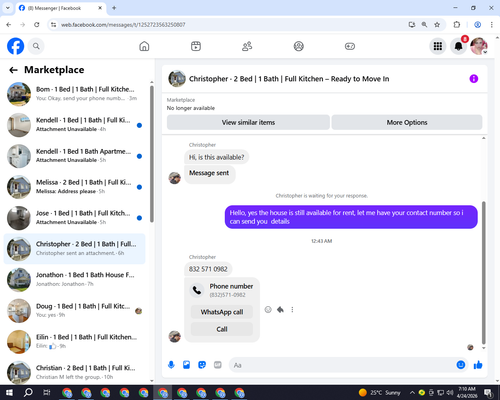This screenshot has height=400, width=500.
Task: Open Facebook search magnifier icon
Action: coord(36,46)
